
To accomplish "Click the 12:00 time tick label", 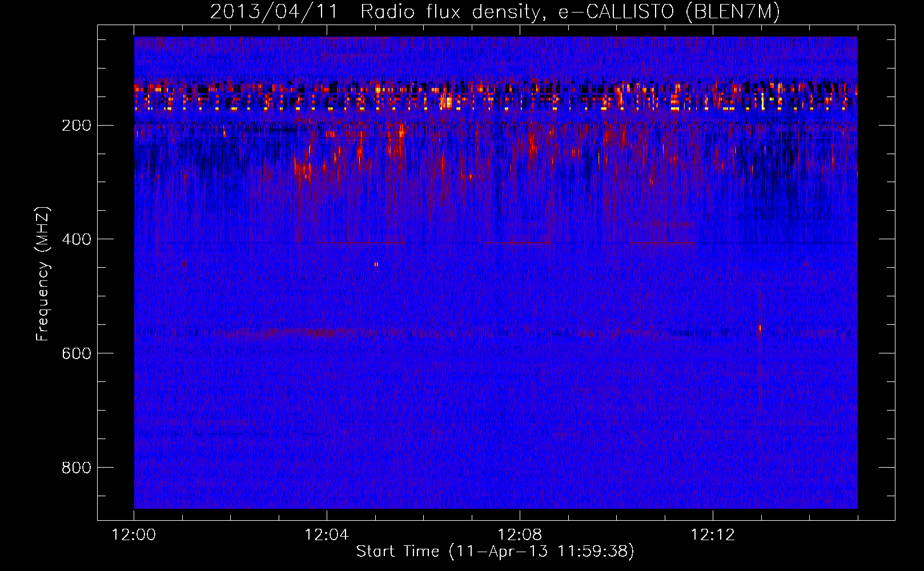I will click(134, 535).
